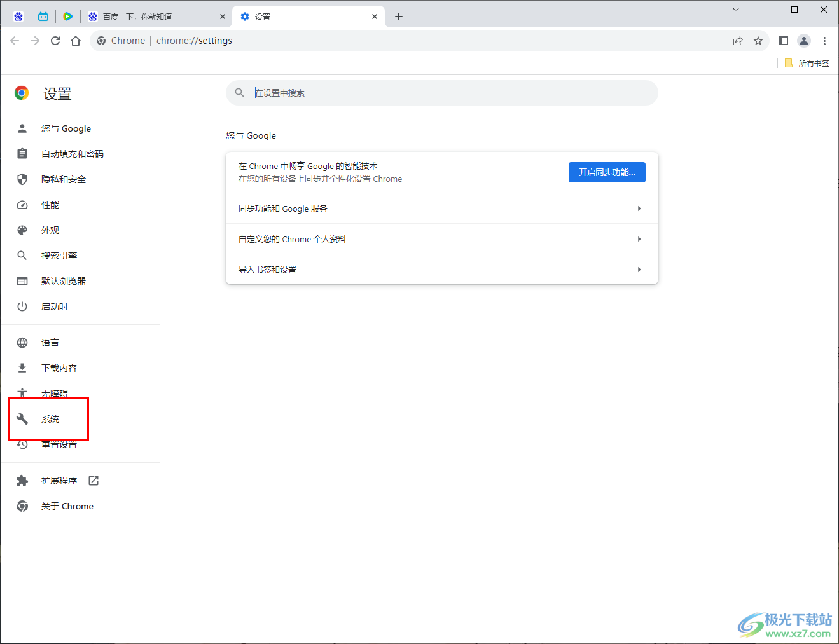Close the 设置 tab
The width and height of the screenshot is (839, 644).
click(x=375, y=17)
